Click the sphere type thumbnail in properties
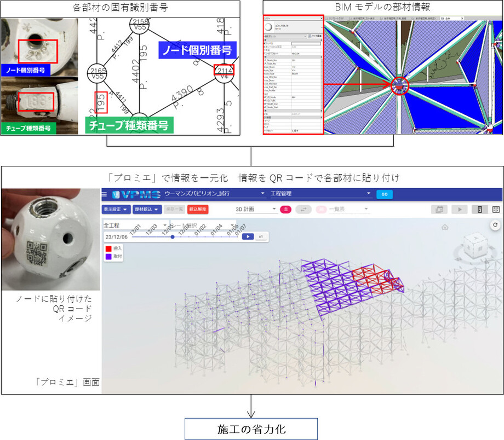The image size is (504, 440). (x=268, y=27)
